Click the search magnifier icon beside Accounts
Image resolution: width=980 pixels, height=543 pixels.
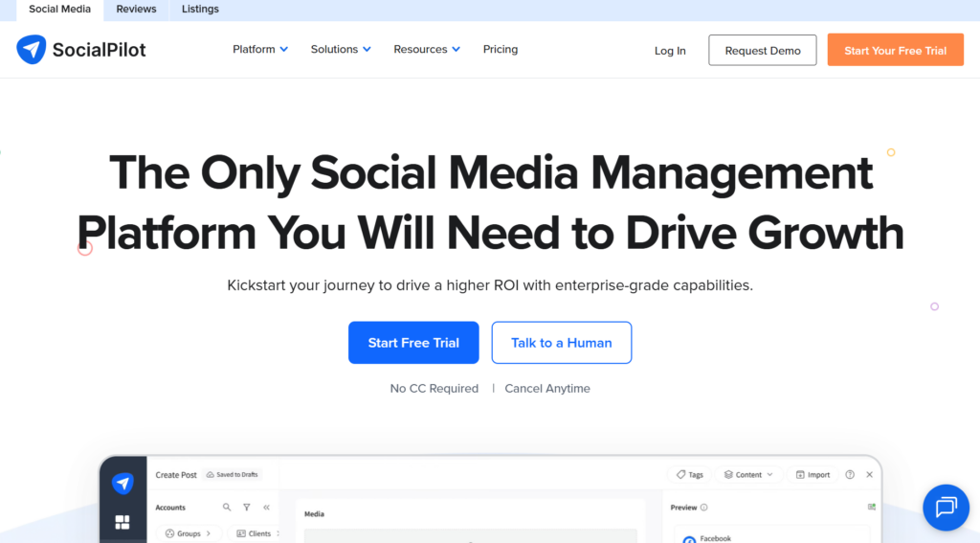pyautogui.click(x=227, y=508)
